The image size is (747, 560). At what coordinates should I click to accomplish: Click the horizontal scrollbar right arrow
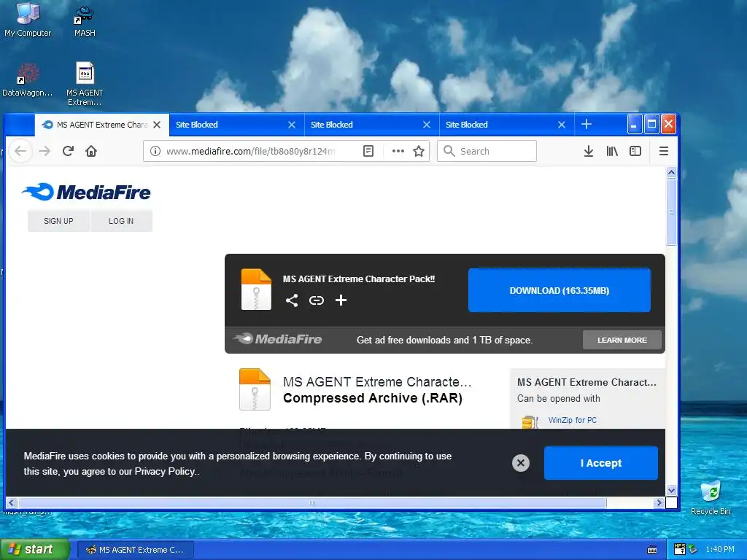tap(659, 503)
